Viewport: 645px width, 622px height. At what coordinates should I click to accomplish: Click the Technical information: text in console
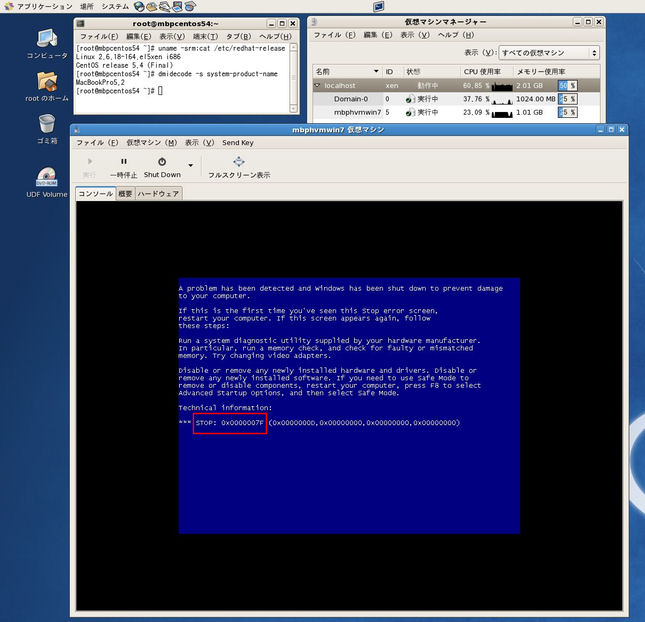click(225, 408)
